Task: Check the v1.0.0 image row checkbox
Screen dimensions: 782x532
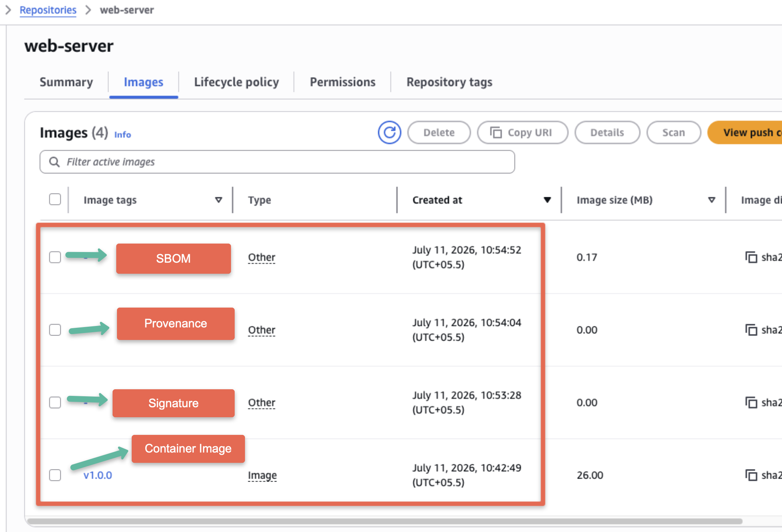Action: (x=55, y=475)
